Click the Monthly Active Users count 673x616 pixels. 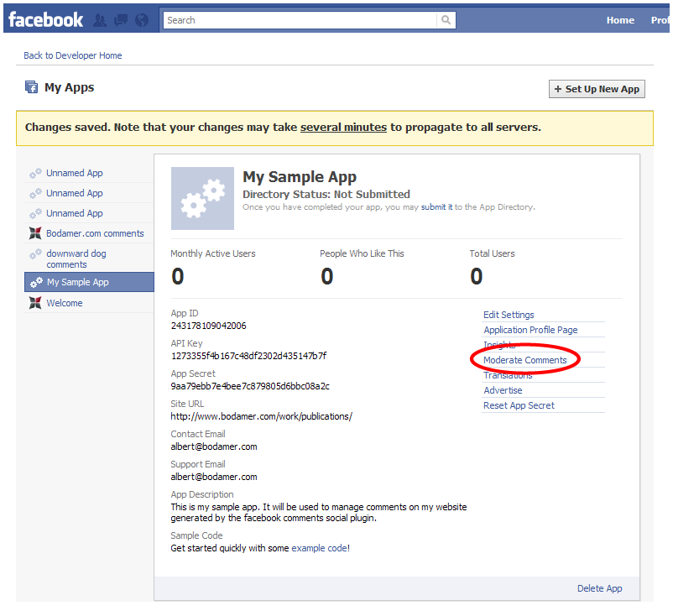coord(178,276)
